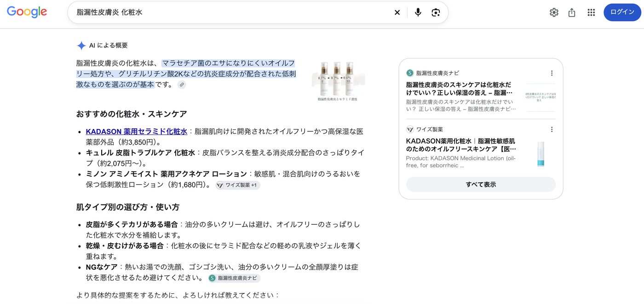Open more options for the ワイズ製薬 card
644x304 pixels.
552,129
